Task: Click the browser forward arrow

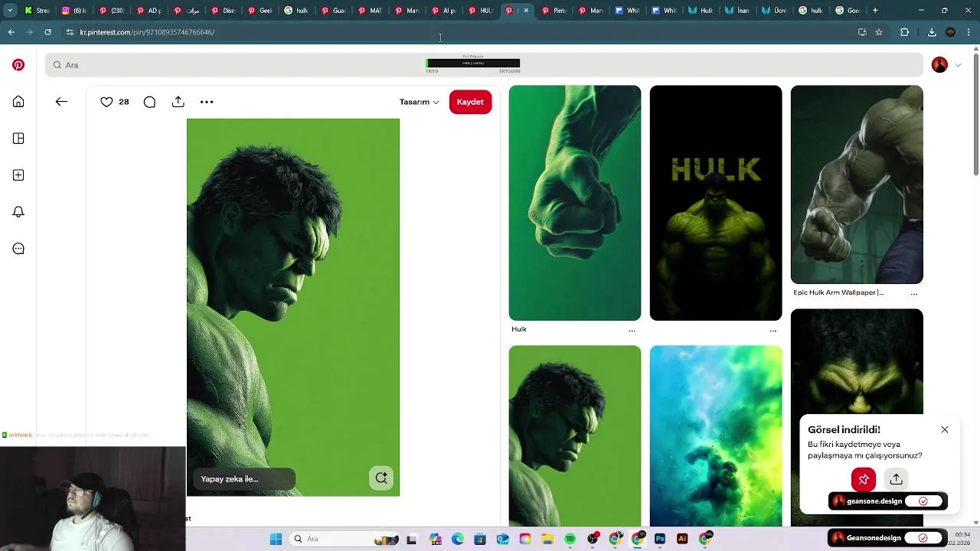Action: [x=30, y=32]
